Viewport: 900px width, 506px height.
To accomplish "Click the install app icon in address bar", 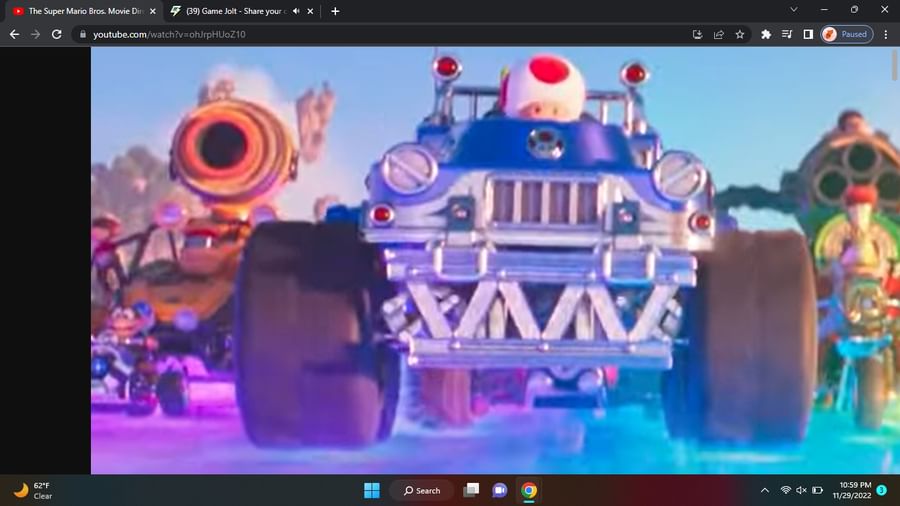I will (x=697, y=34).
